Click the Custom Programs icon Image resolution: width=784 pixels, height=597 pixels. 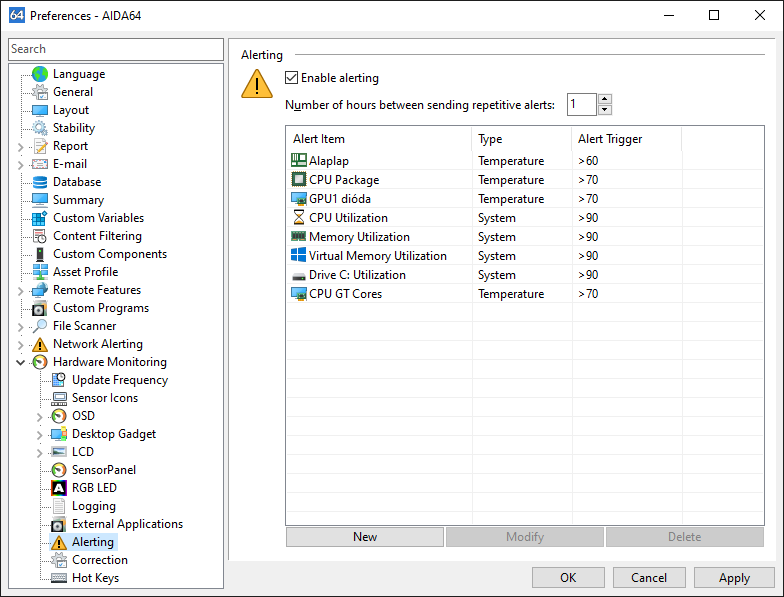coord(40,308)
